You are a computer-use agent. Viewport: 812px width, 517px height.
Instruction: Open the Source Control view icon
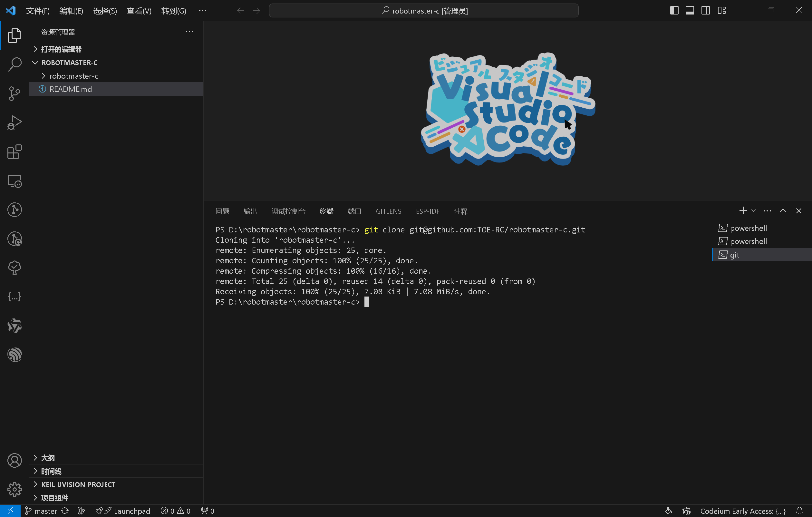[x=15, y=93]
